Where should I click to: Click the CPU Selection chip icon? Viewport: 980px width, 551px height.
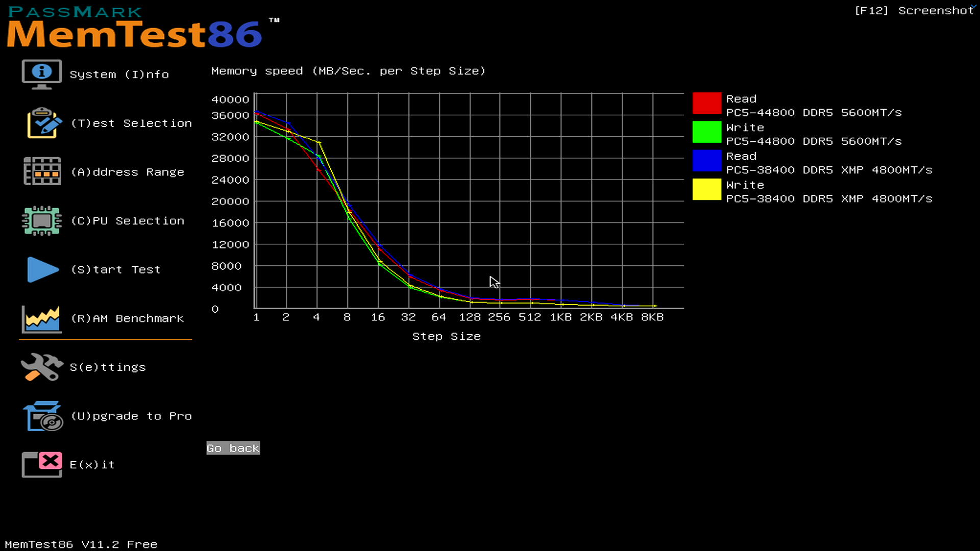42,220
